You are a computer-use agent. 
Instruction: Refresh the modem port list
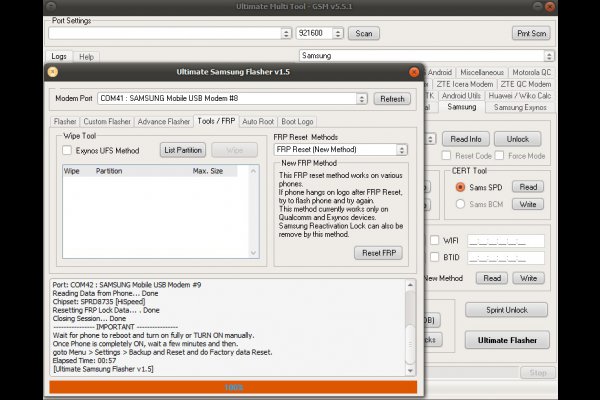click(x=392, y=99)
